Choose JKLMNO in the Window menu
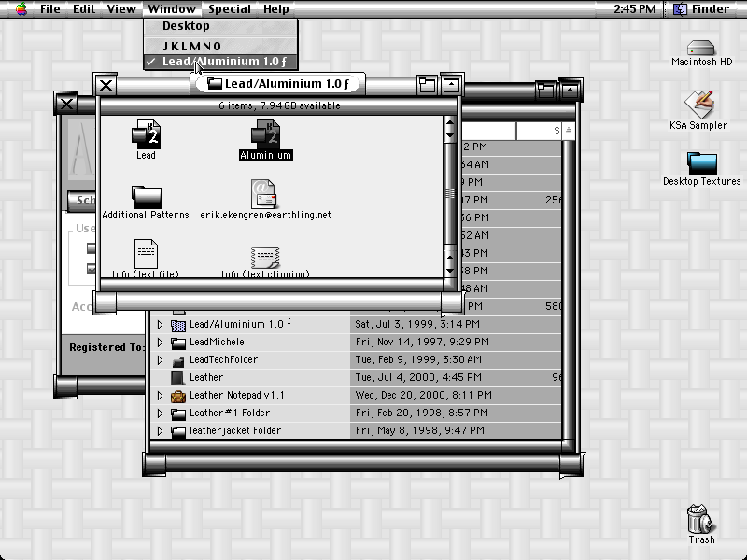747x560 pixels. tap(220, 46)
